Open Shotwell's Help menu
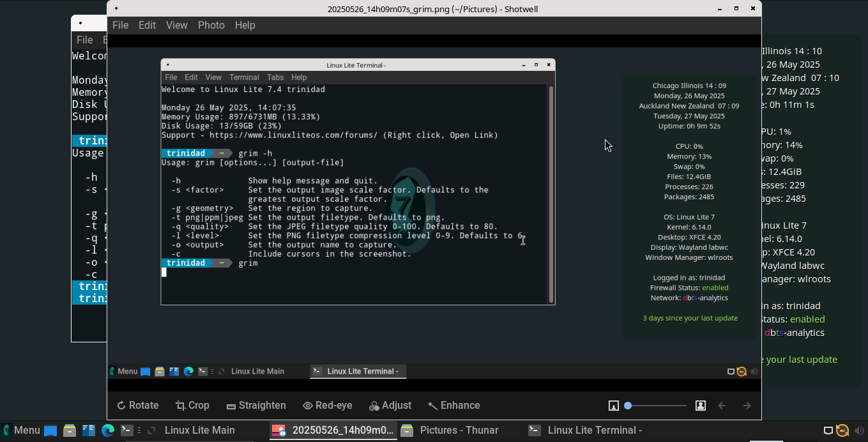The image size is (868, 442). (x=245, y=25)
